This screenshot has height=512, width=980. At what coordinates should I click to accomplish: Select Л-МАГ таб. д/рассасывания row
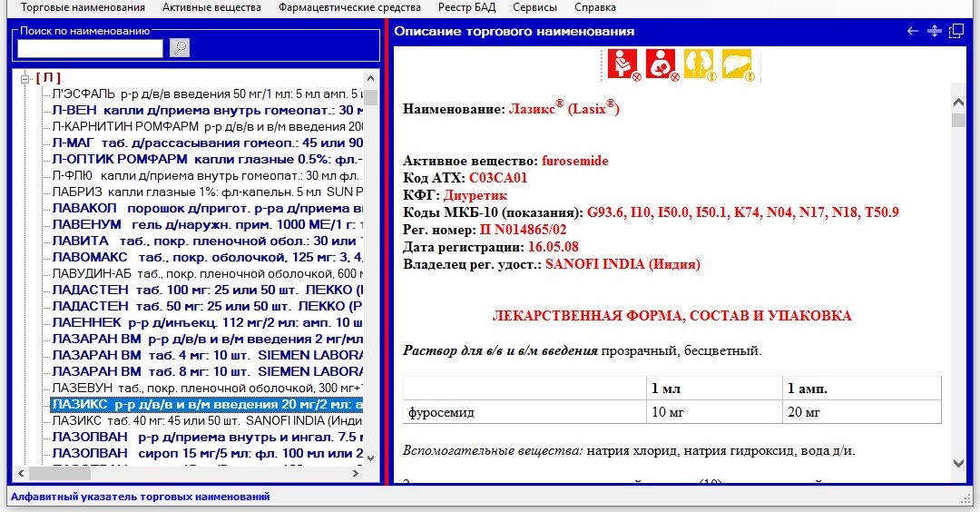(207, 143)
